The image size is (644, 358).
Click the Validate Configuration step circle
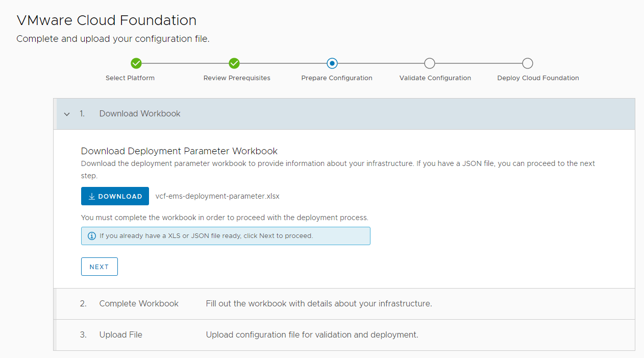pyautogui.click(x=430, y=63)
